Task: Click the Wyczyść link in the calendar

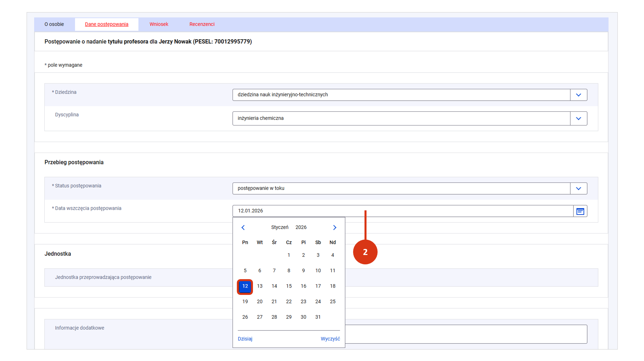Action: point(330,339)
